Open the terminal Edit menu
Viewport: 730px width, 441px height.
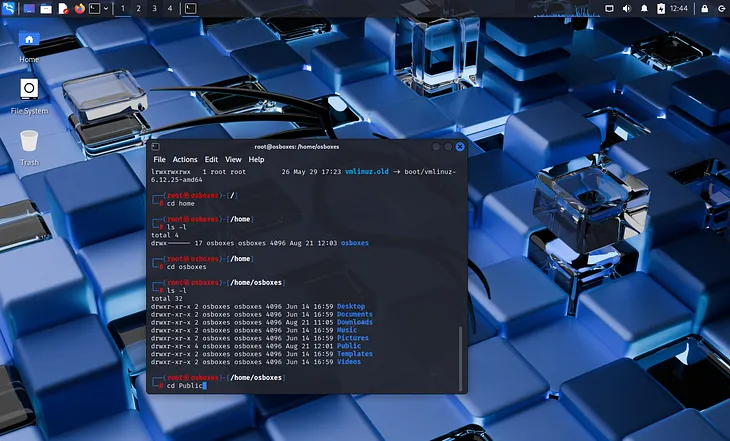[211, 159]
